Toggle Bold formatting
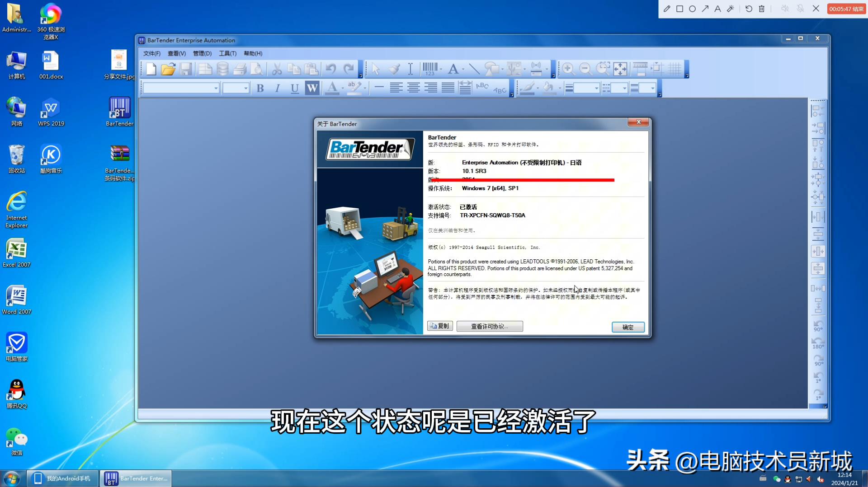Viewport: 868px width, 487px height. point(260,88)
